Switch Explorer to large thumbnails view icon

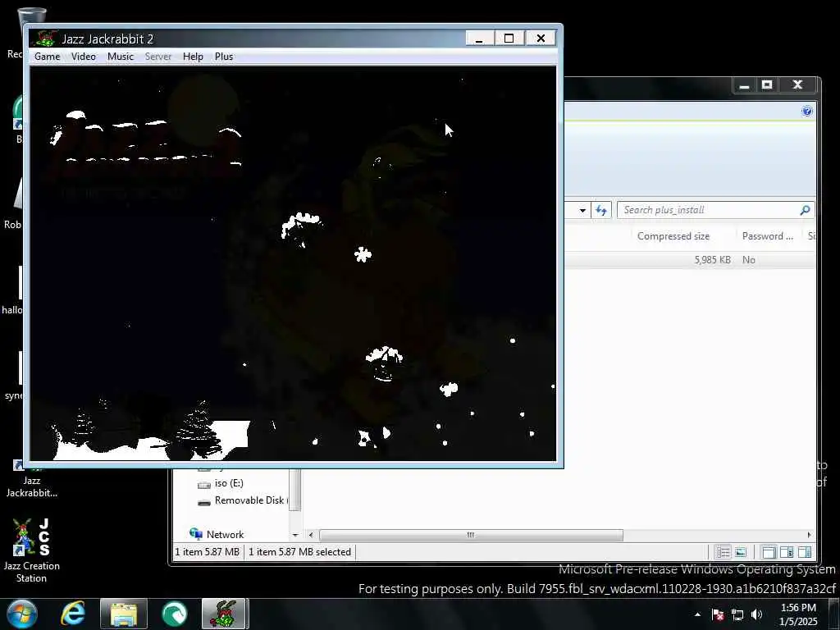pos(741,552)
